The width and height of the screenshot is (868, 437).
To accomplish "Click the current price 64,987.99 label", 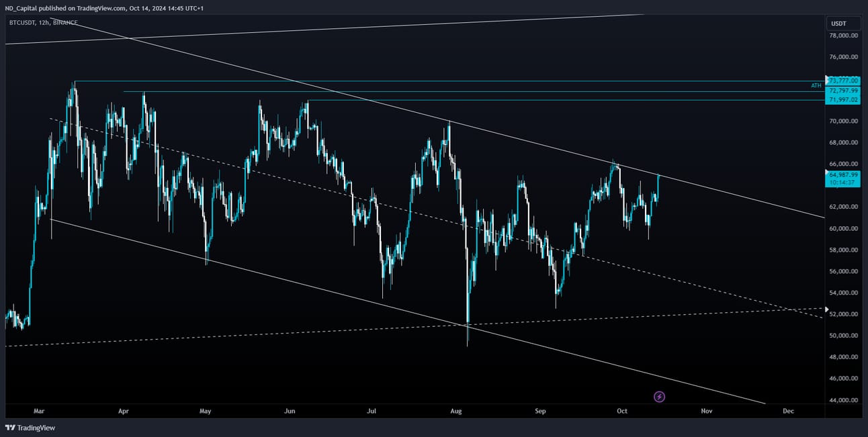I will pos(844,175).
